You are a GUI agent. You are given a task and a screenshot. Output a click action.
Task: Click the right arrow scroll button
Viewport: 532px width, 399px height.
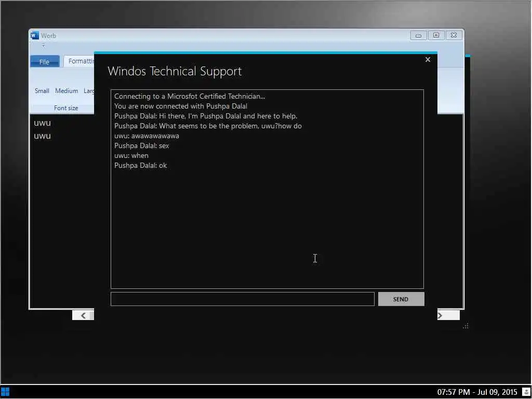click(x=441, y=315)
